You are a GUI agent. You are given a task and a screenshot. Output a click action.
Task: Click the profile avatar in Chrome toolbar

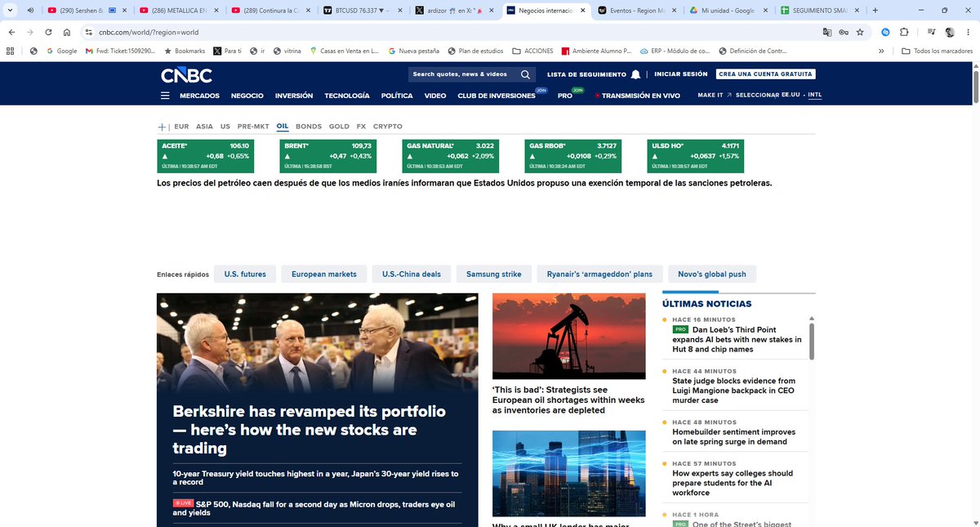coord(951,32)
